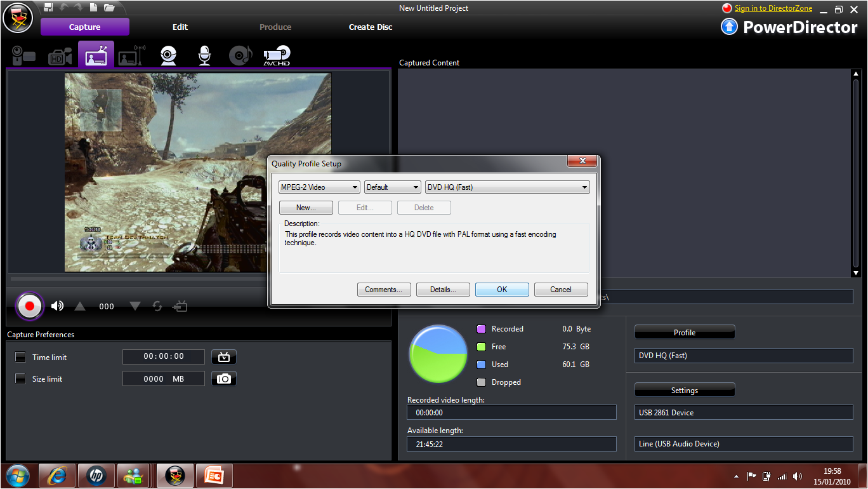This screenshot has width=868, height=489.
Task: Mute capture audio speaker icon
Action: (57, 306)
